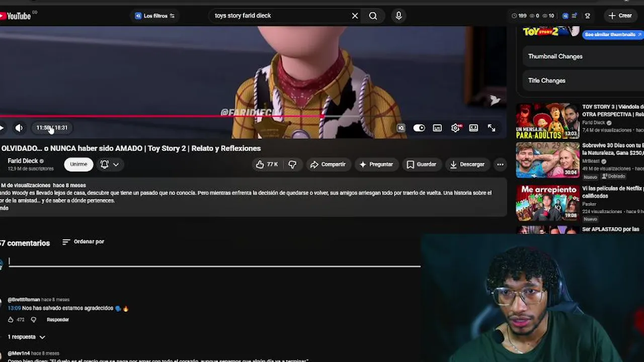The height and width of the screenshot is (362, 644).
Task: Open player settings gear icon
Action: [455, 128]
